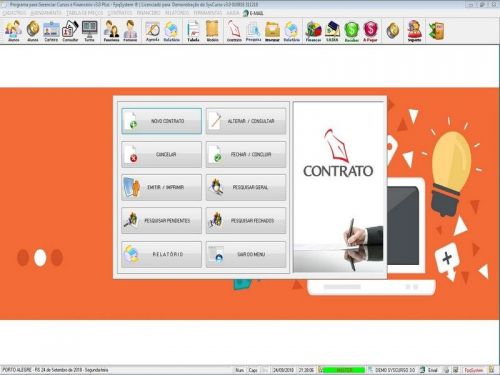Screen dimensions: 500x375
Task: Open the Relatório icon beside the archive drawer
Action: pos(292,31)
